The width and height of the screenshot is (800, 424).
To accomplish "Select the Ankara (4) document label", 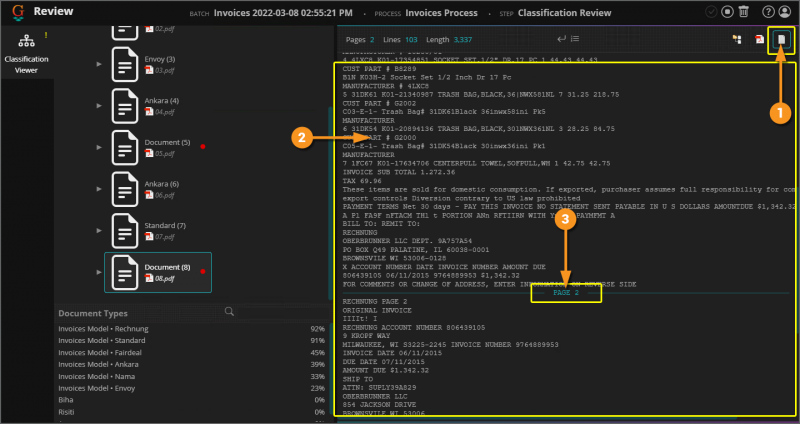I will click(161, 101).
